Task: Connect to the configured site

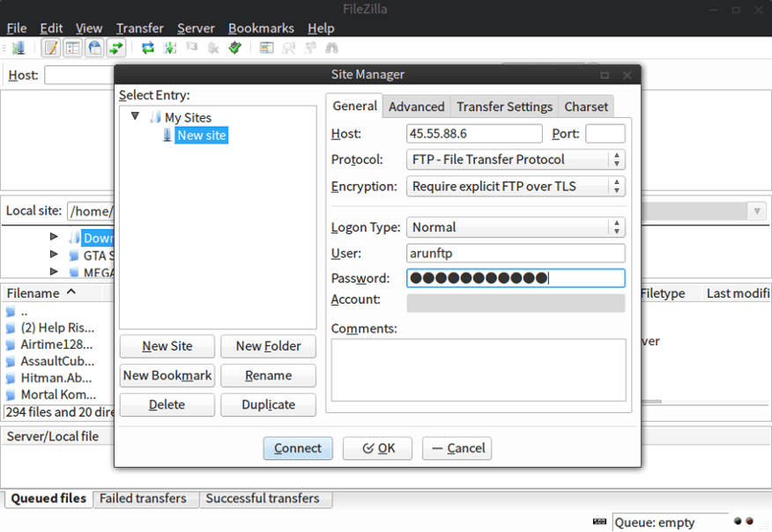Action: coord(297,448)
